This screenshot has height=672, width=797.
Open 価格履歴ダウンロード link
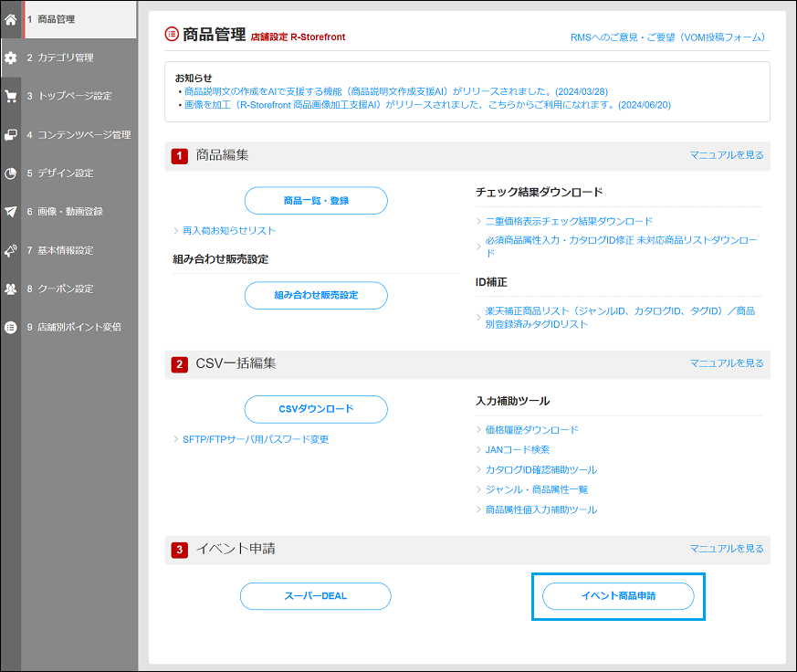point(534,429)
